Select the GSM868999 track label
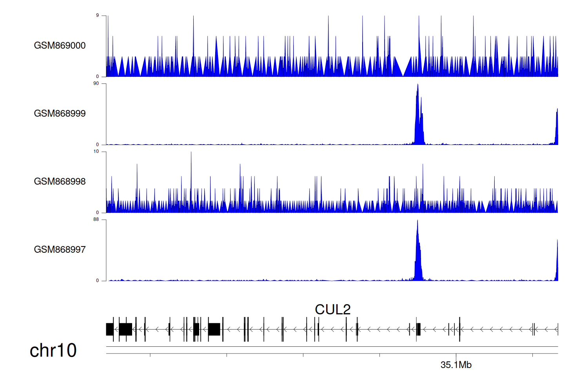588x384 pixels. coord(60,113)
